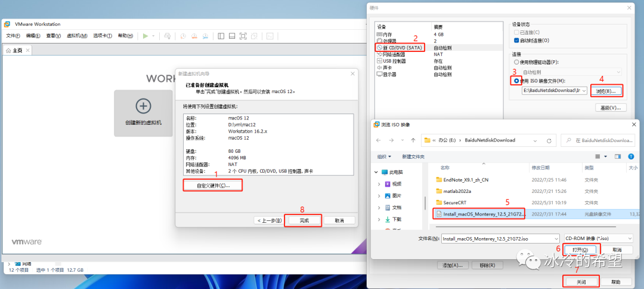Viewport: 644px width, 289px height.
Task: Expand the 视频 tree node
Action: pos(379,184)
